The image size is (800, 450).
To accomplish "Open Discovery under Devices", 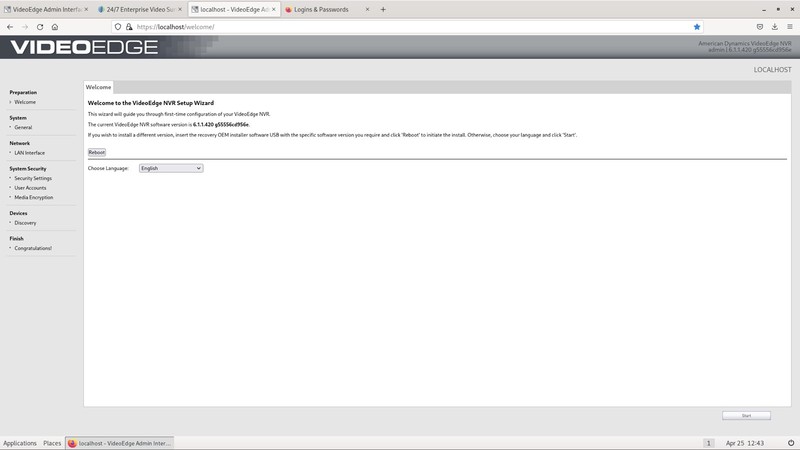I will (x=25, y=223).
